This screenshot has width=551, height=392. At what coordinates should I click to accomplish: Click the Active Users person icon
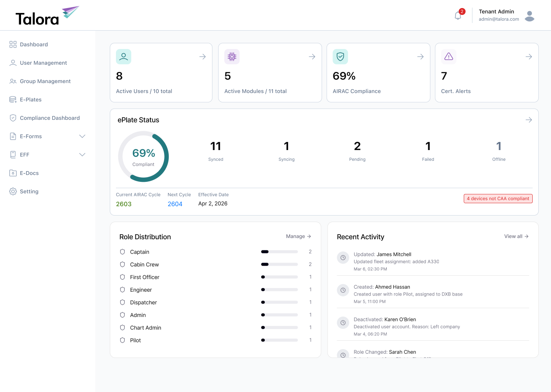click(x=124, y=57)
